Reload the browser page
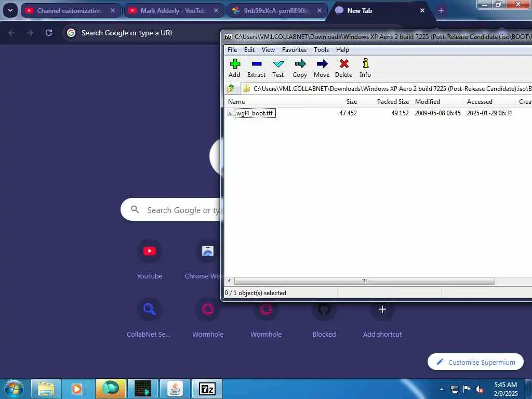The image size is (532, 399). 49,33
